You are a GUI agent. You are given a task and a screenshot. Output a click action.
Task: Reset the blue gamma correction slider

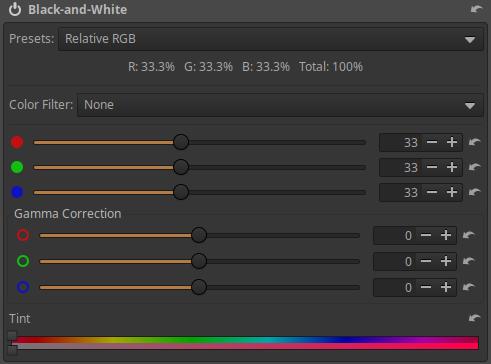469,287
